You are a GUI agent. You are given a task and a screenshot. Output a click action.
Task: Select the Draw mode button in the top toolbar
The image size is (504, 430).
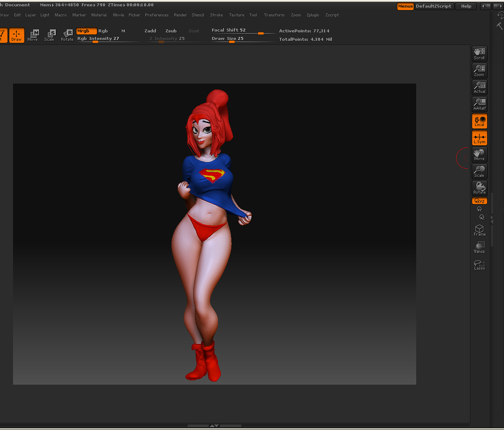(x=16, y=35)
